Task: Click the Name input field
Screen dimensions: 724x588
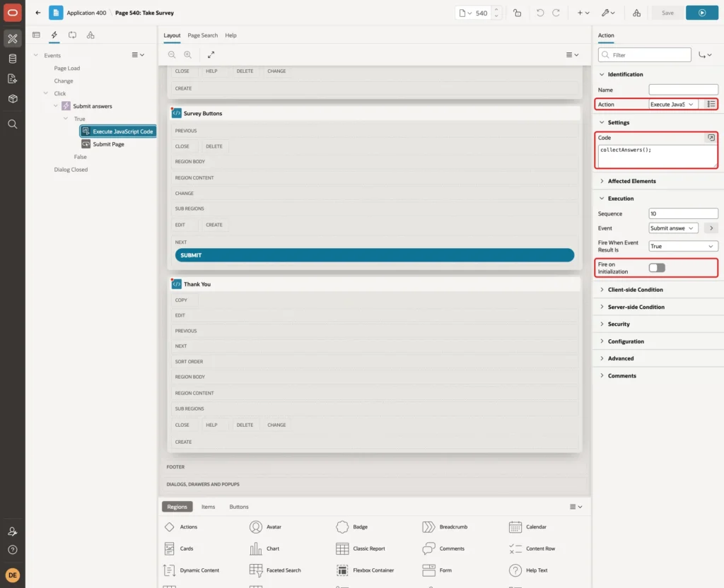Action: click(683, 90)
